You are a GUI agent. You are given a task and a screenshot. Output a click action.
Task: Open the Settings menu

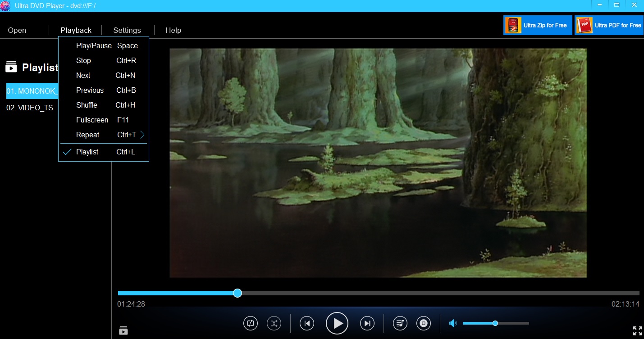[127, 30]
